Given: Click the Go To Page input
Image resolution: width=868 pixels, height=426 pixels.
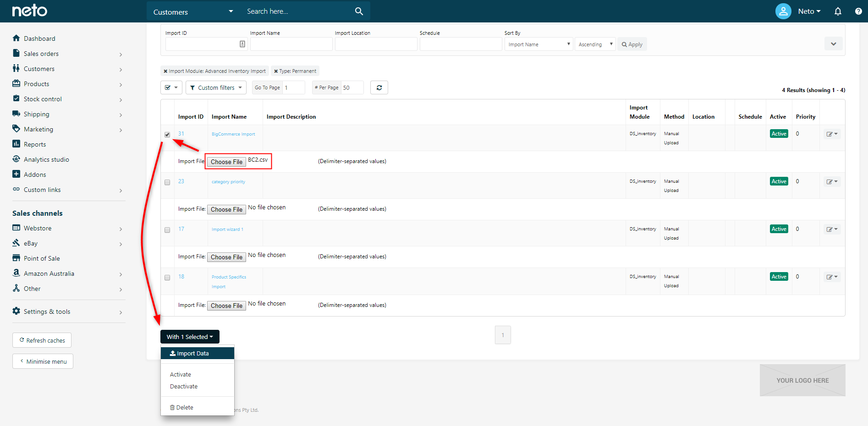Looking at the screenshot, I should (294, 87).
